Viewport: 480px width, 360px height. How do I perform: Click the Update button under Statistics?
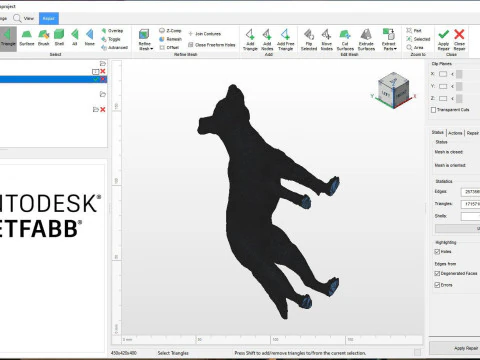click(458, 228)
